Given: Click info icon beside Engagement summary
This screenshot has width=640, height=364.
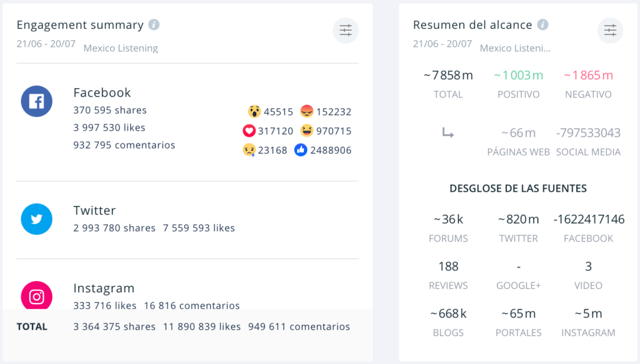Looking at the screenshot, I should click(154, 25).
